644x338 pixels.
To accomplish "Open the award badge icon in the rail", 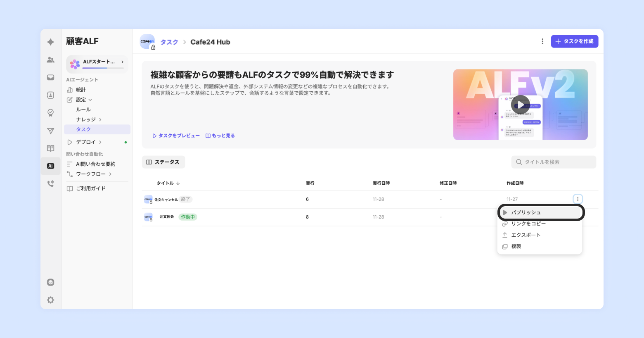I will pyautogui.click(x=50, y=113).
